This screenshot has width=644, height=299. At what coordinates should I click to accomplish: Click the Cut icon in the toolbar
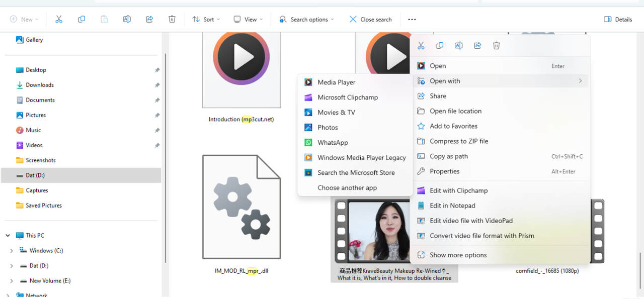(x=59, y=19)
